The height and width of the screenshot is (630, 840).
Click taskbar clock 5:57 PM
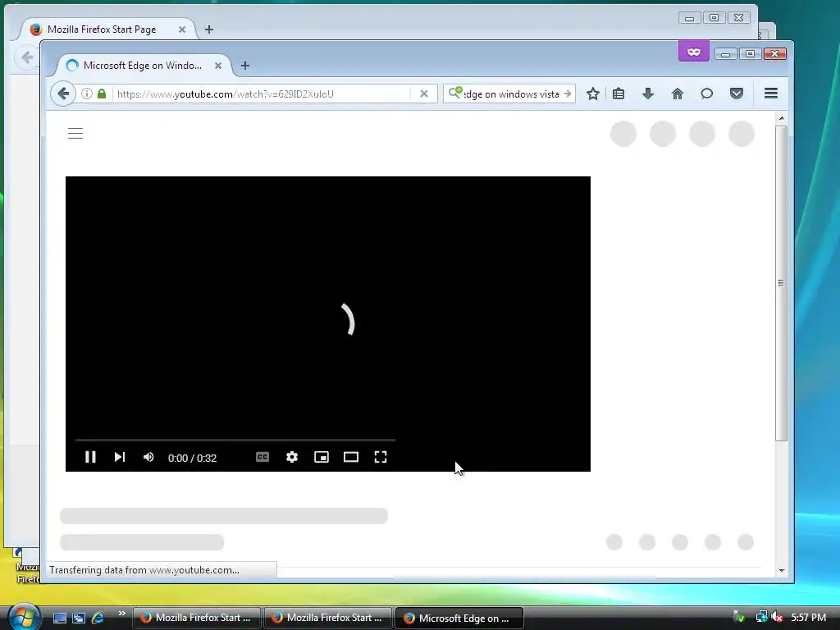click(x=808, y=617)
